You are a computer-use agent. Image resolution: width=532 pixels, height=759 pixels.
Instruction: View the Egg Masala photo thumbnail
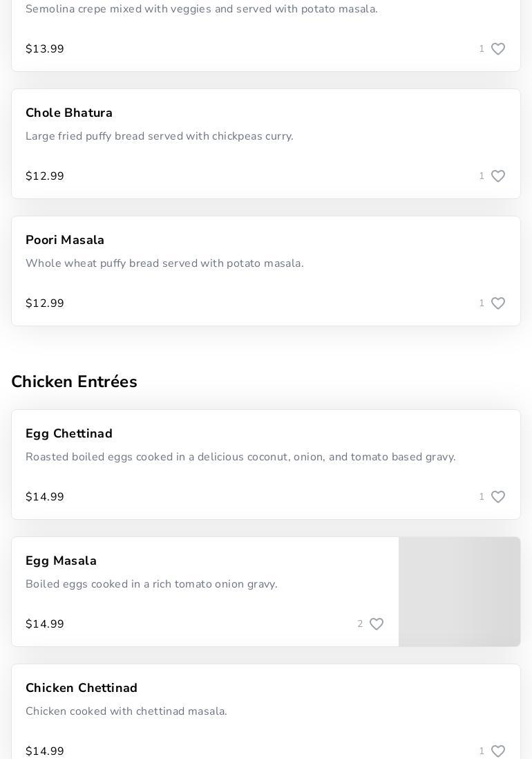coord(459,592)
